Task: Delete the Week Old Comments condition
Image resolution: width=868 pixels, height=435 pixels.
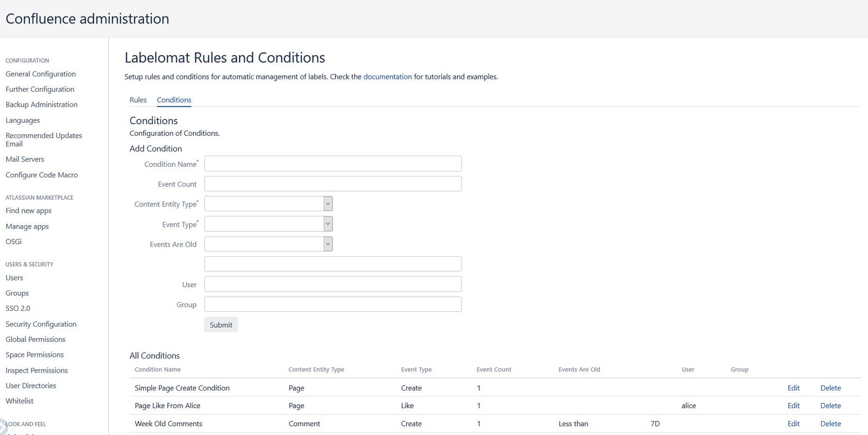Action: tap(830, 423)
